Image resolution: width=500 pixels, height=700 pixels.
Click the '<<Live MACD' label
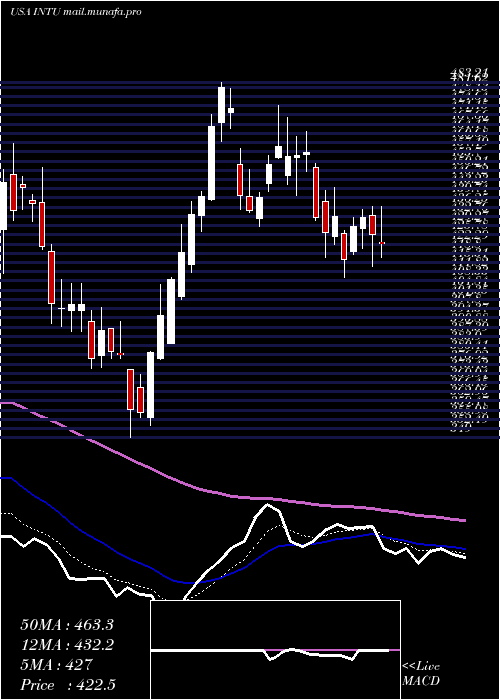point(421,673)
